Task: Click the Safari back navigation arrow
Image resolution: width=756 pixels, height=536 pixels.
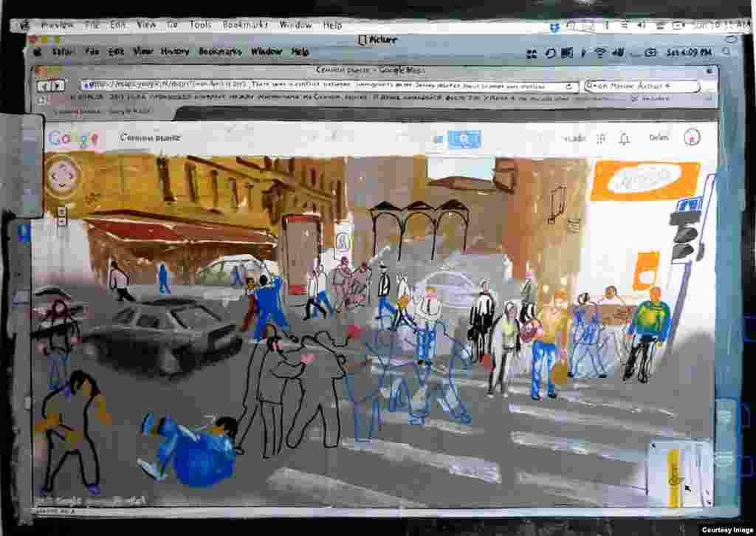Action: pos(44,86)
